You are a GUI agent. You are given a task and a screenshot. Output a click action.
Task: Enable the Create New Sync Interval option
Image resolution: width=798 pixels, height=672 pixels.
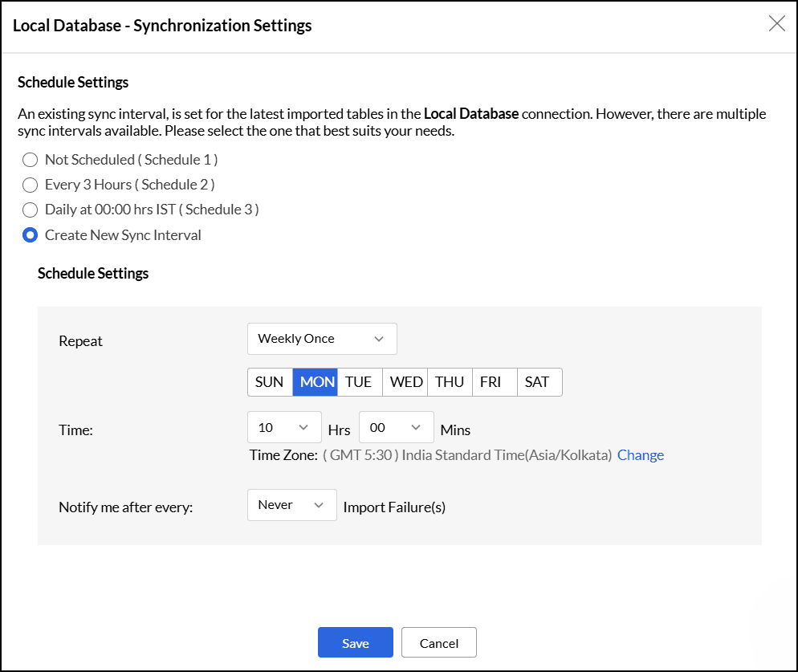[x=30, y=235]
